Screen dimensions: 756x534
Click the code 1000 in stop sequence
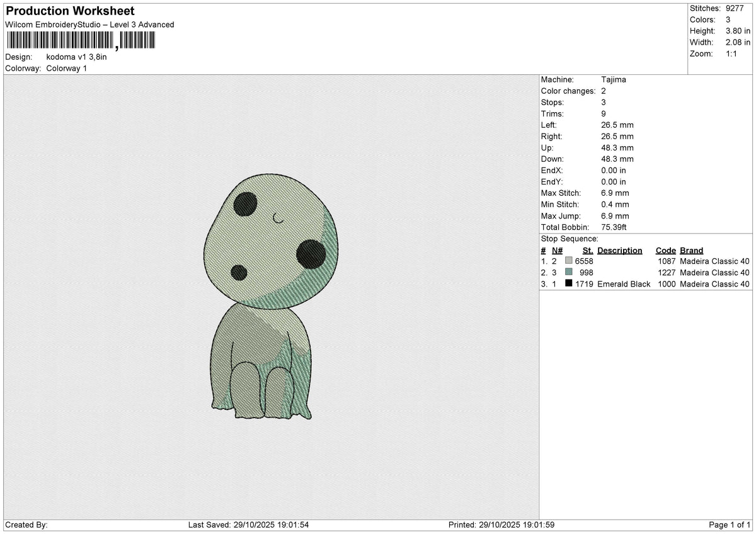[x=667, y=284]
